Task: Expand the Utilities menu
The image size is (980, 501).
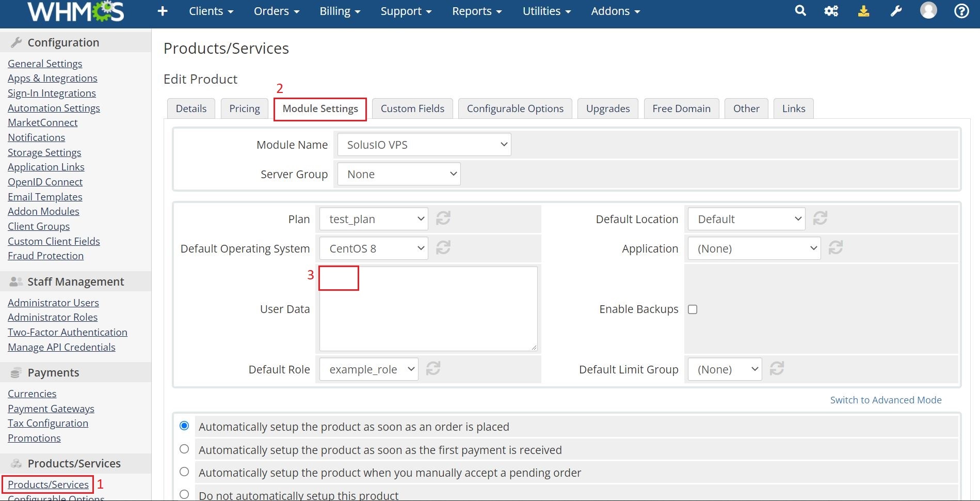Action: [547, 11]
